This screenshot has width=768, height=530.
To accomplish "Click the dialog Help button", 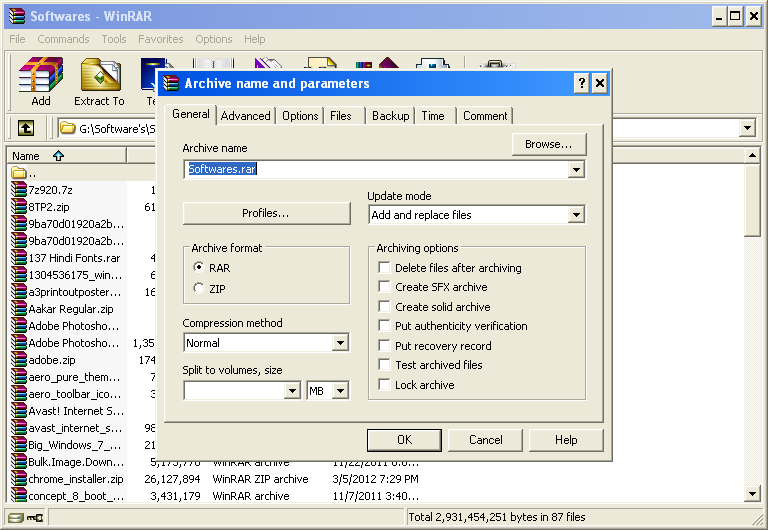I will [x=566, y=440].
